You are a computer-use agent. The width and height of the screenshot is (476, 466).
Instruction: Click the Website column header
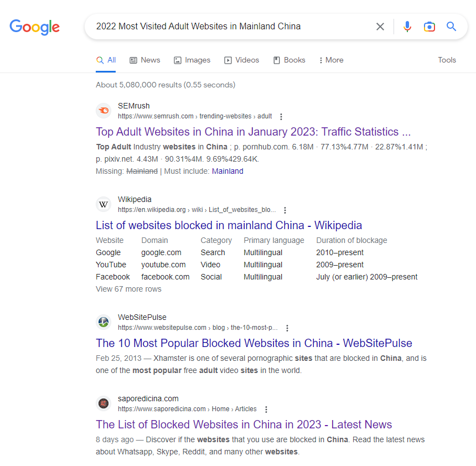pos(110,240)
